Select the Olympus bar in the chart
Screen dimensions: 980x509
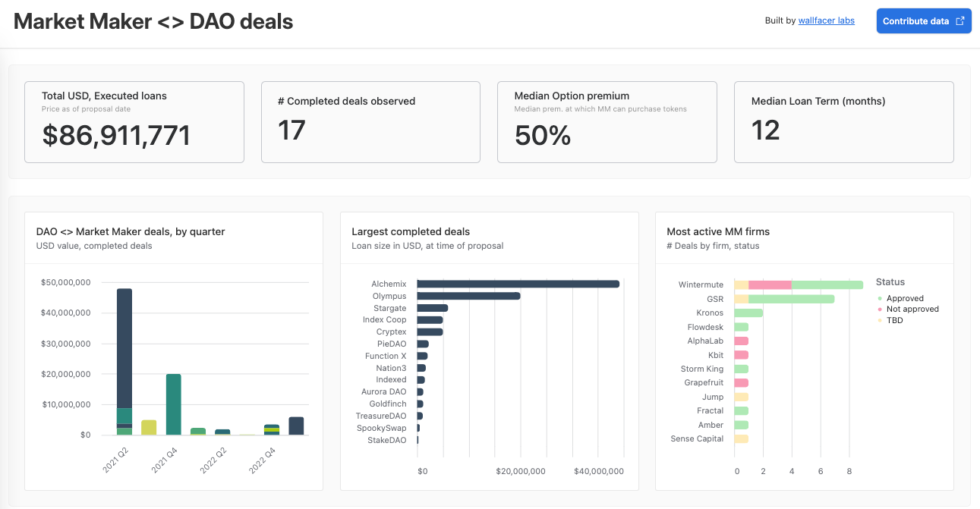tap(469, 296)
